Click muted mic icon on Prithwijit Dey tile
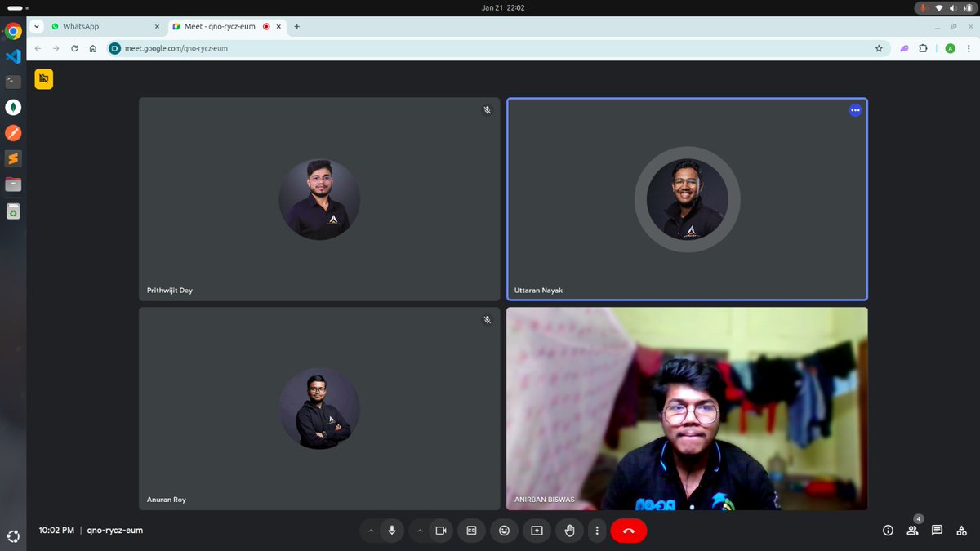This screenshot has height=551, width=980. [488, 110]
